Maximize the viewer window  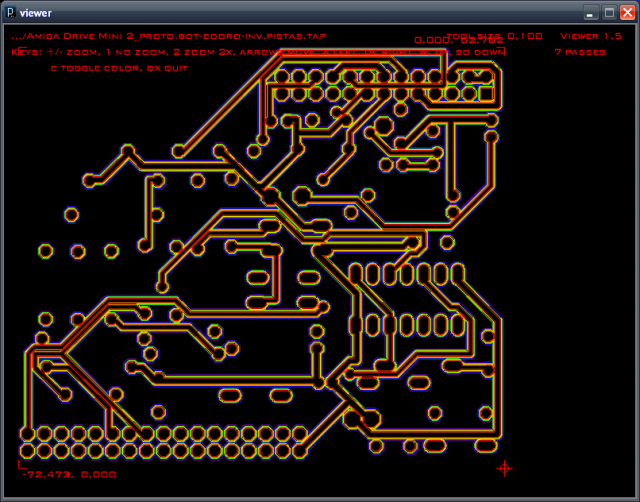coord(609,13)
